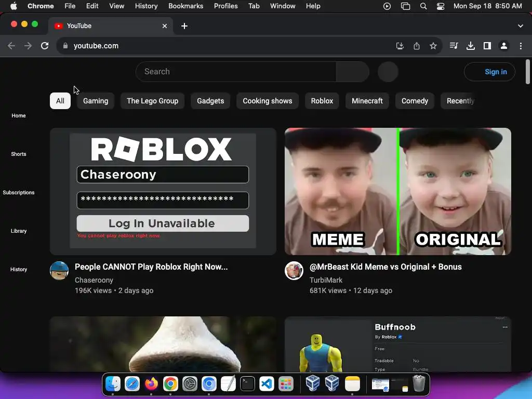
Task: Open Chrome downloads icon
Action: (x=471, y=46)
